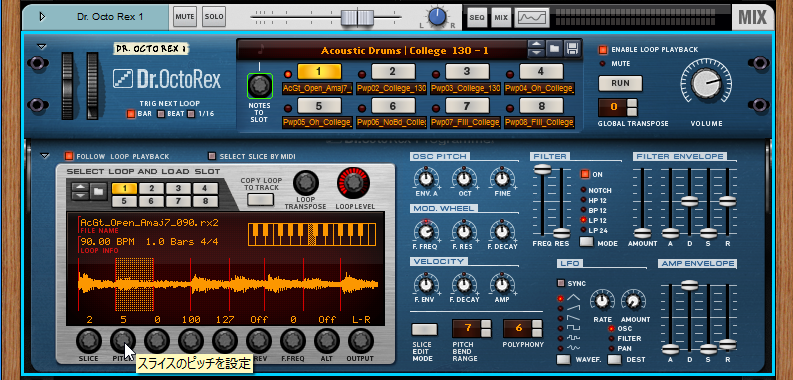Click the Mod Wheel F.Decay knob
This screenshot has height=380, width=793.
click(502, 232)
